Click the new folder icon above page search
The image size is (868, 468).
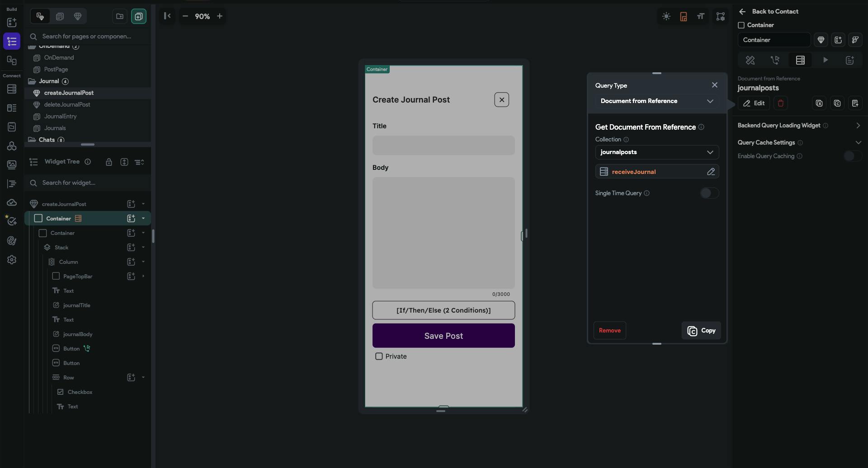click(120, 16)
